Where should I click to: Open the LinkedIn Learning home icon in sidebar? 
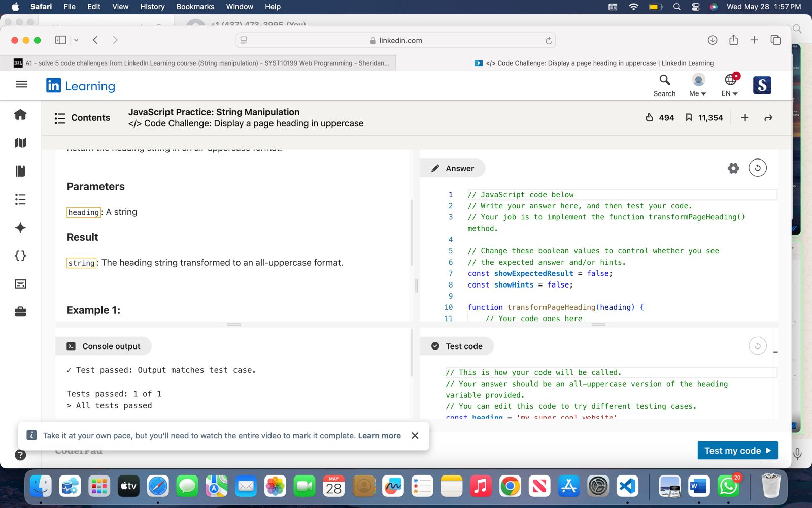click(20, 115)
